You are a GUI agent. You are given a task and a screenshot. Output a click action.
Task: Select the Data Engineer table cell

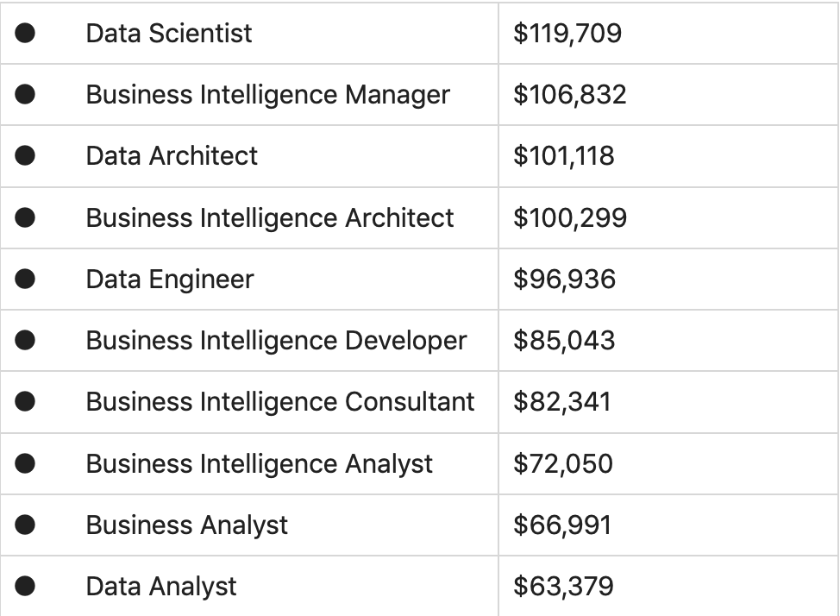(170, 279)
